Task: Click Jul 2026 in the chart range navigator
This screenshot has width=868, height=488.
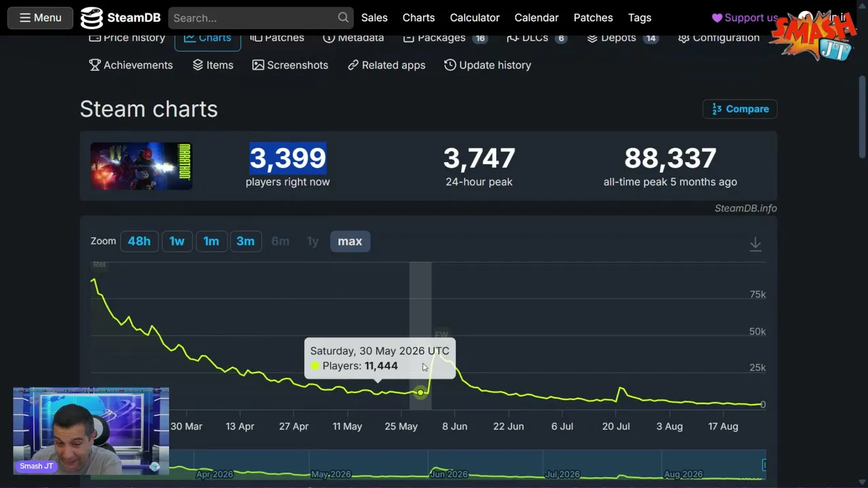Action: (x=562, y=474)
